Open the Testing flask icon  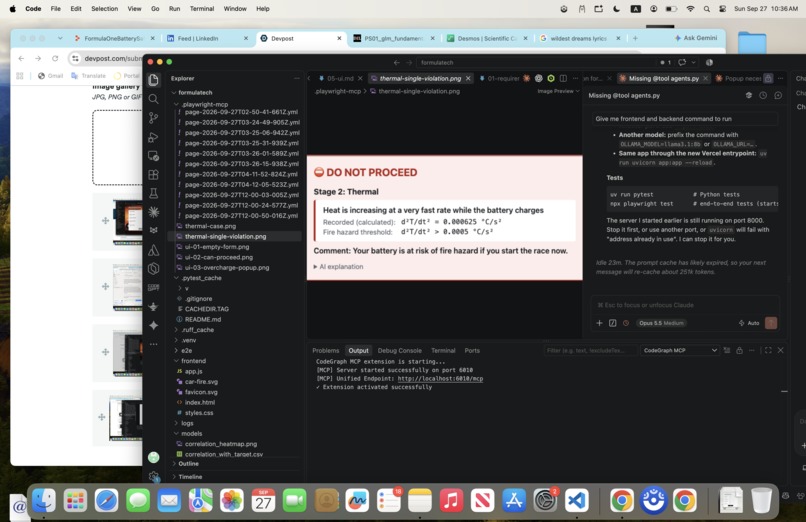click(x=153, y=194)
